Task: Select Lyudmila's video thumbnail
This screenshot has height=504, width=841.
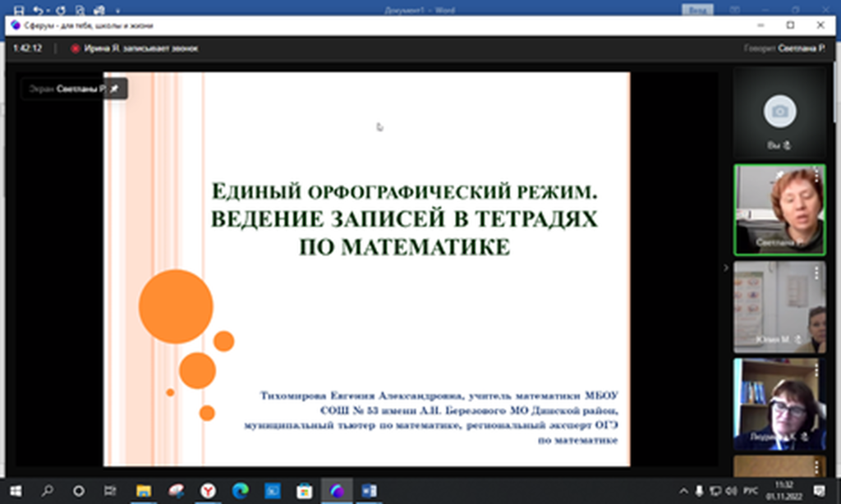Action: pyautogui.click(x=779, y=404)
